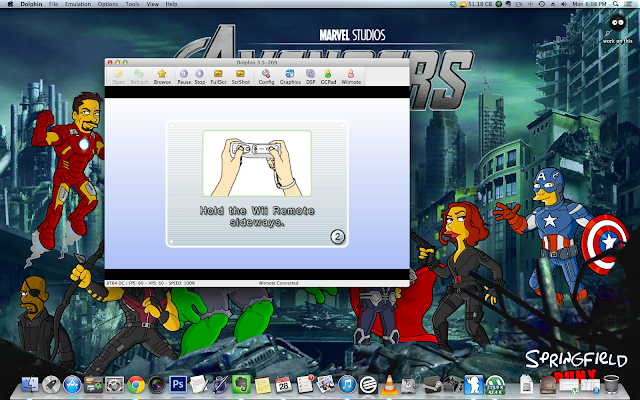
Task: Open GCPad controller settings
Action: [328, 76]
